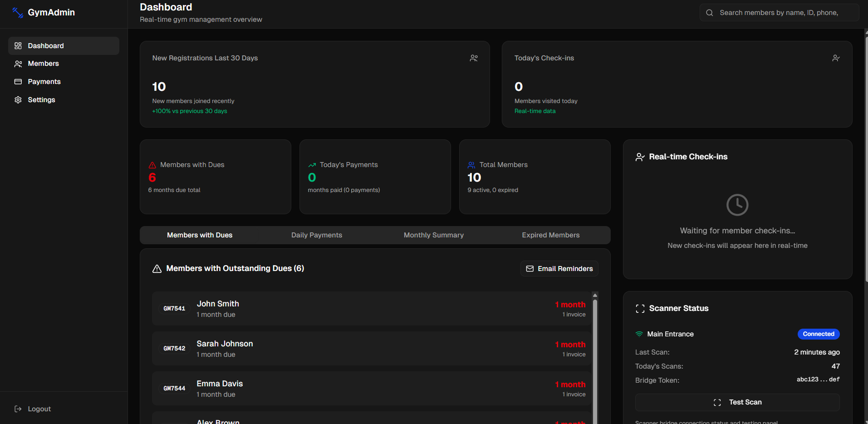868x424 pixels.
Task: Send Email Reminders to members
Action: coord(559,269)
